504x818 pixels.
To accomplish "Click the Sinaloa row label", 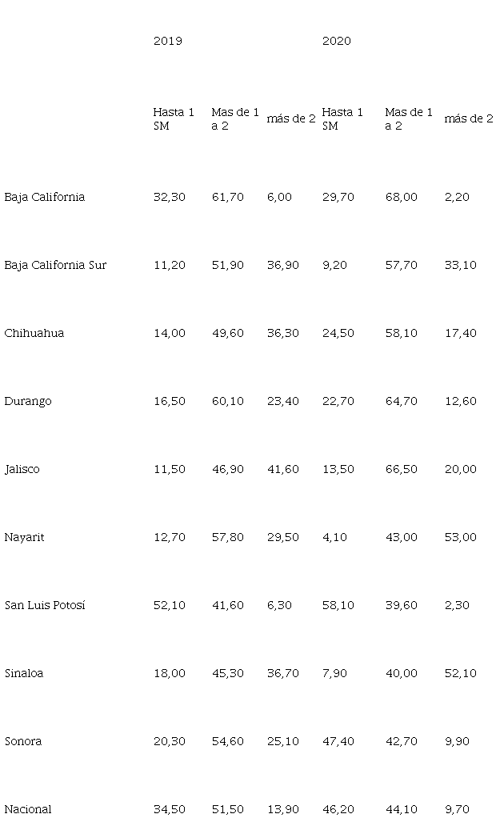I will [x=24, y=673].
